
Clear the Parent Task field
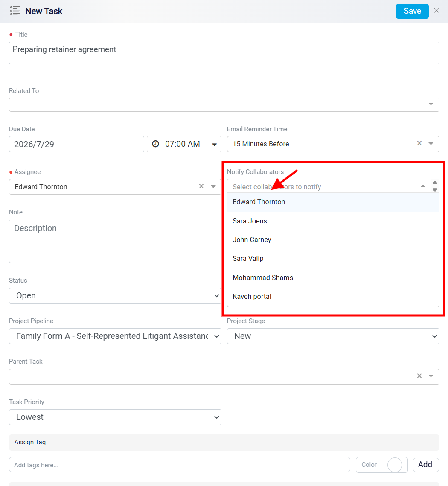pyautogui.click(x=419, y=376)
